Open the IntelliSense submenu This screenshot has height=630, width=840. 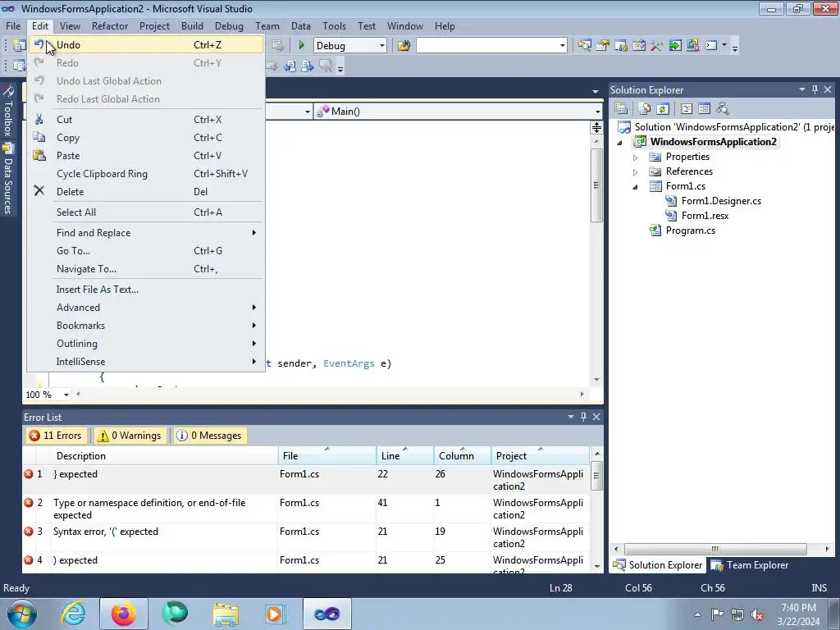[x=146, y=362]
